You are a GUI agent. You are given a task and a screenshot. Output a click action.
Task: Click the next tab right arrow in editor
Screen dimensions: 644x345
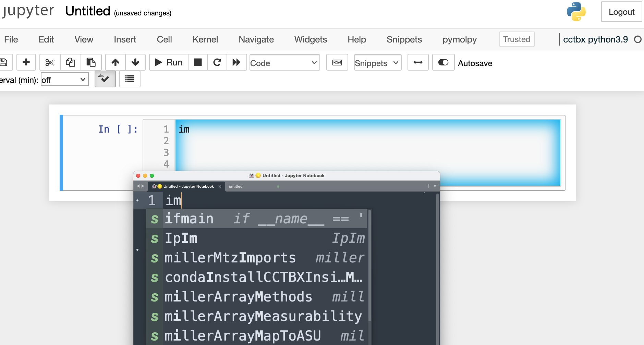click(143, 186)
